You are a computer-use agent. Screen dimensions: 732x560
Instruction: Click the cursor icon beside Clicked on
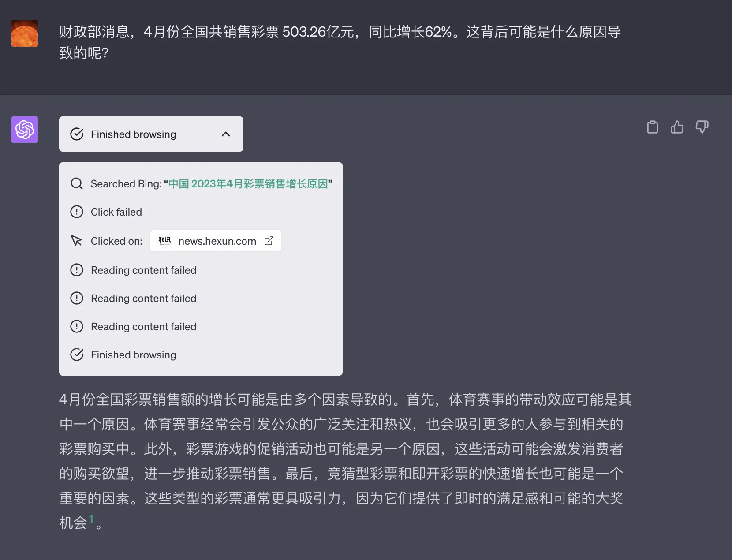77,241
